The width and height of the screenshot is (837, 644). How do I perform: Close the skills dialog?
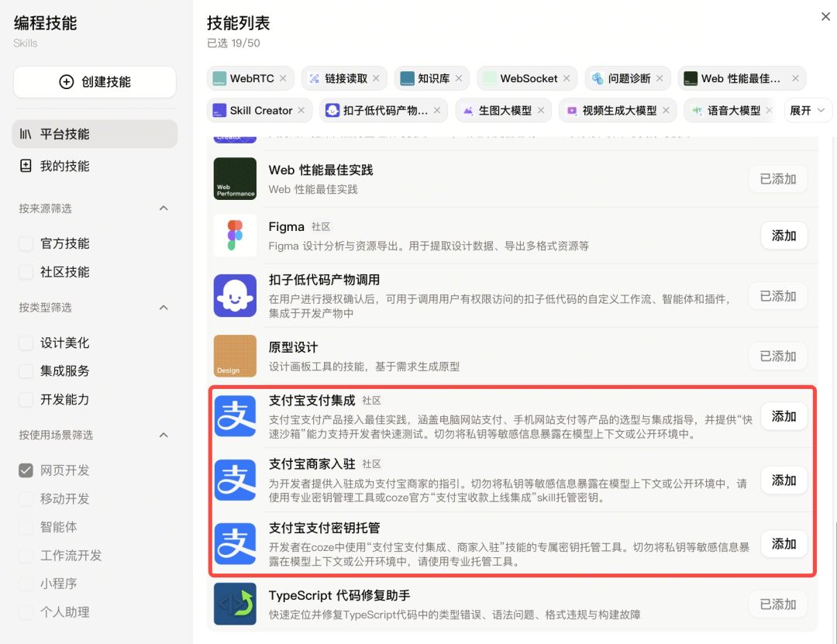point(826,16)
